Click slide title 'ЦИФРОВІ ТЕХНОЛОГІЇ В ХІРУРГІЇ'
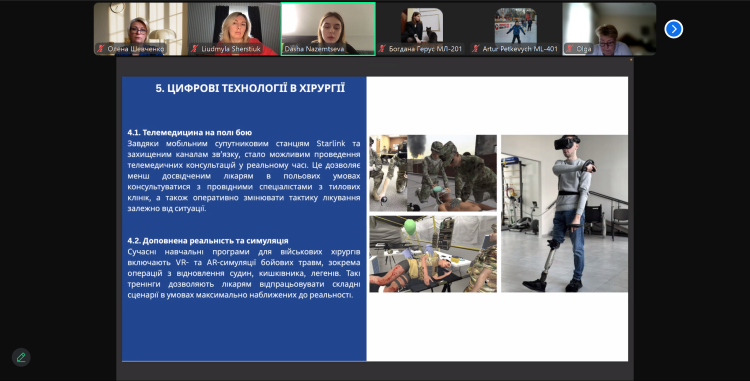 tap(250, 88)
